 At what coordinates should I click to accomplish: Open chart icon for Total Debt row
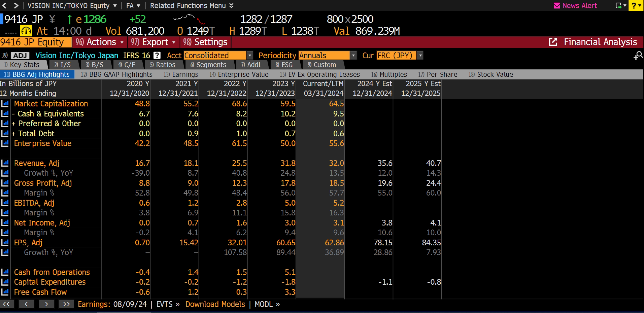click(x=5, y=134)
